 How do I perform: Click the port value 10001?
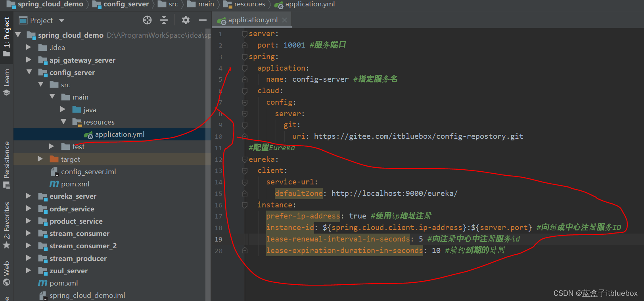tap(294, 45)
